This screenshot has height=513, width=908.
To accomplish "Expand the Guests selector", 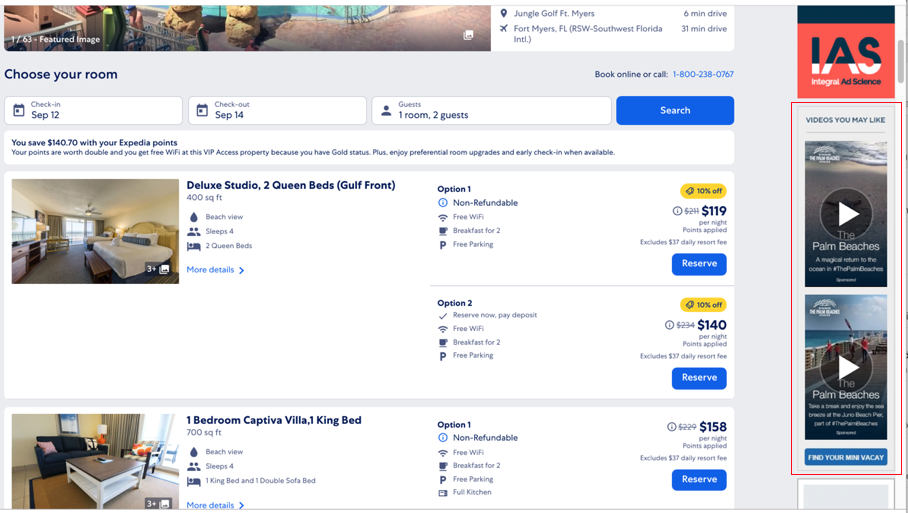I will pyautogui.click(x=491, y=110).
